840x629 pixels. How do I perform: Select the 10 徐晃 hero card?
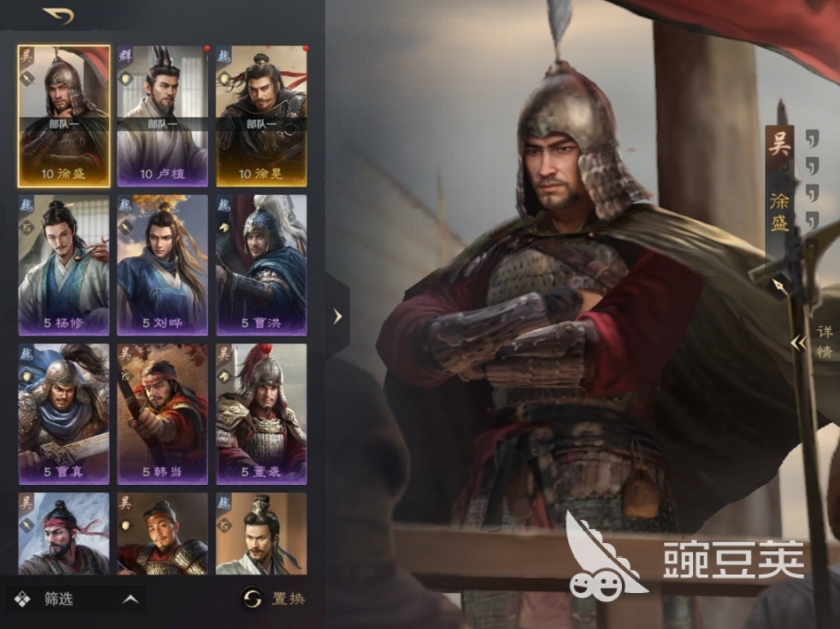coord(262,116)
